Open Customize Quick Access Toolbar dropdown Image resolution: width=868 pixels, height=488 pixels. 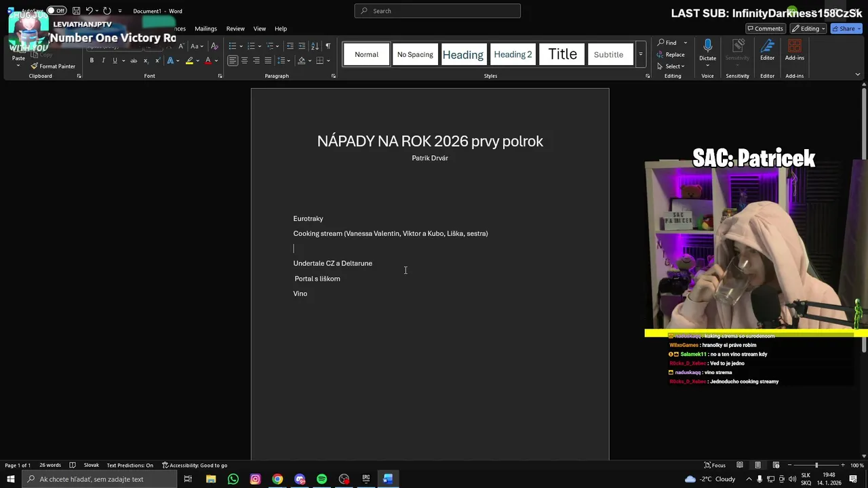pyautogui.click(x=120, y=11)
